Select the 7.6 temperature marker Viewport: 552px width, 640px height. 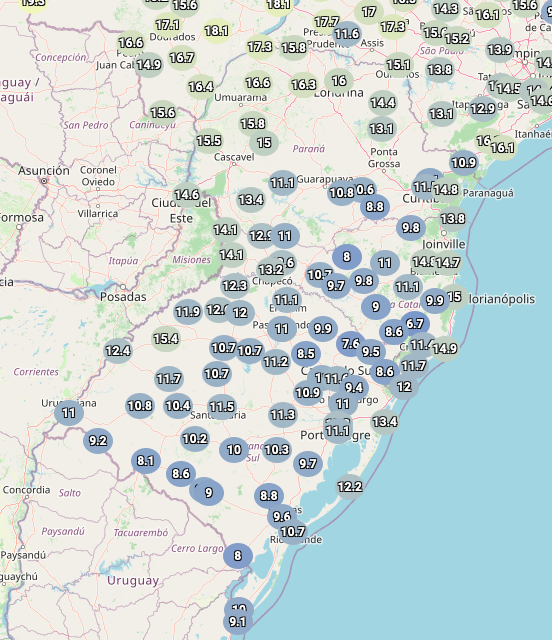pyautogui.click(x=350, y=343)
